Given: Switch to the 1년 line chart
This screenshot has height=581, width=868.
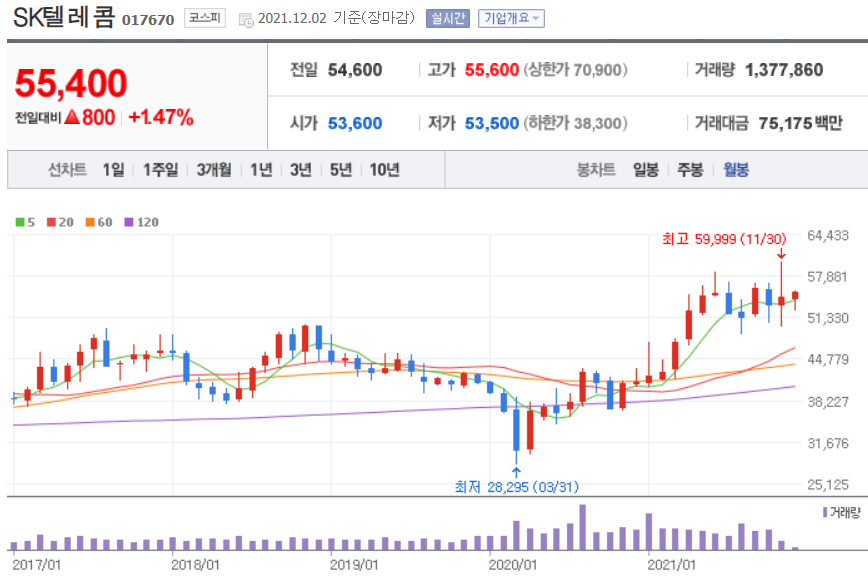Looking at the screenshot, I should click(x=261, y=169).
